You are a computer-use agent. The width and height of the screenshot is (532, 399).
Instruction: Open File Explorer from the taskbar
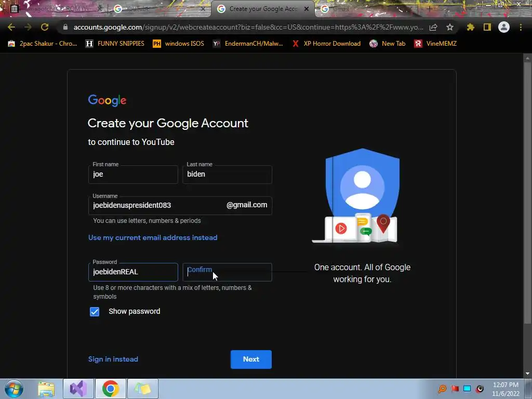tap(46, 389)
